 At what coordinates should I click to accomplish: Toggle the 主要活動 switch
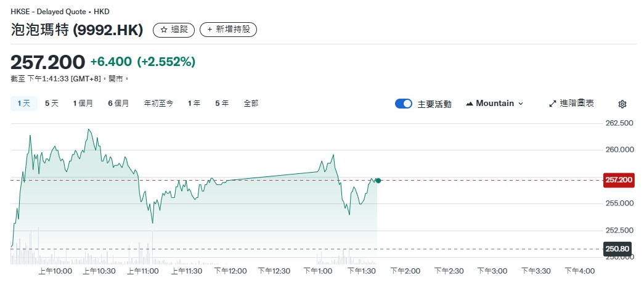[404, 104]
